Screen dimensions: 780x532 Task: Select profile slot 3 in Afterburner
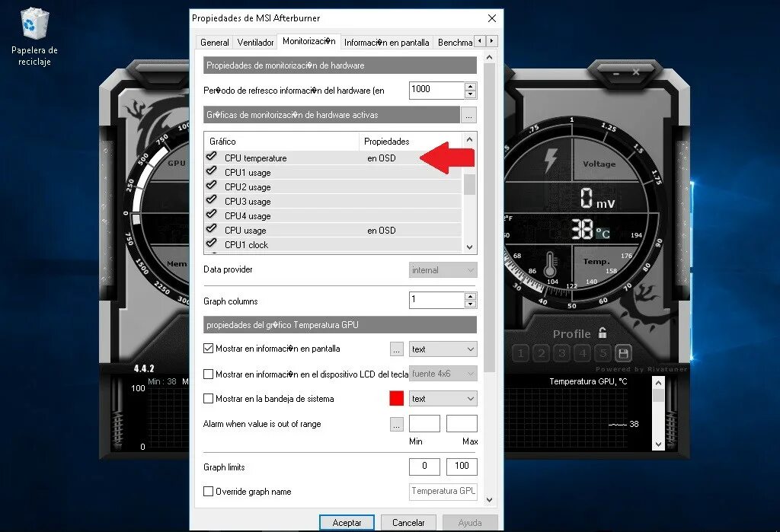coord(561,353)
